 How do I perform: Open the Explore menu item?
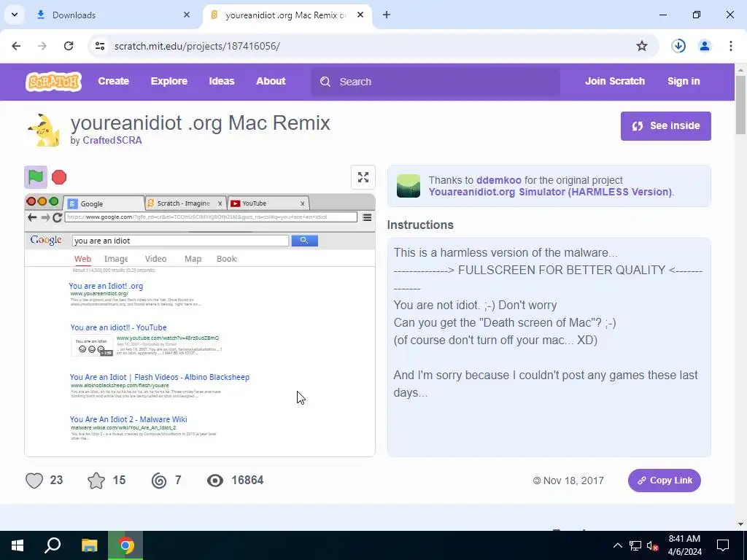click(x=169, y=82)
